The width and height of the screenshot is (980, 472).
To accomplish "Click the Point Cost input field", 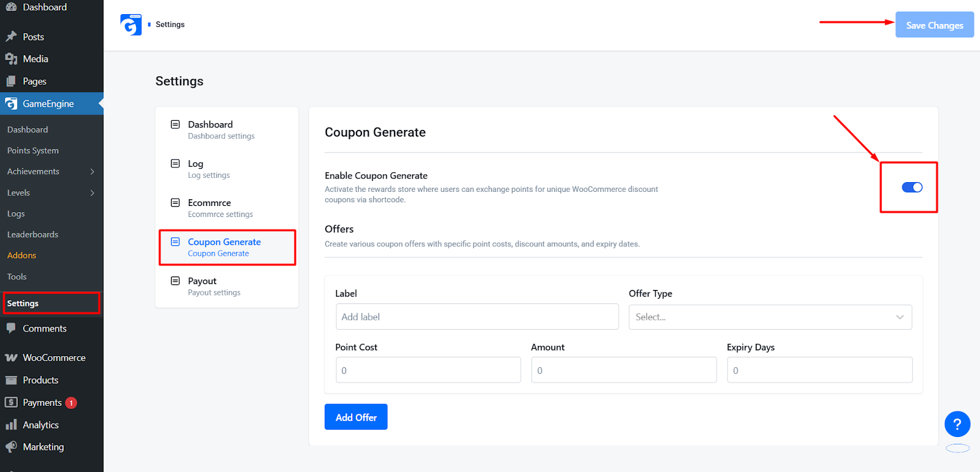I will click(428, 370).
